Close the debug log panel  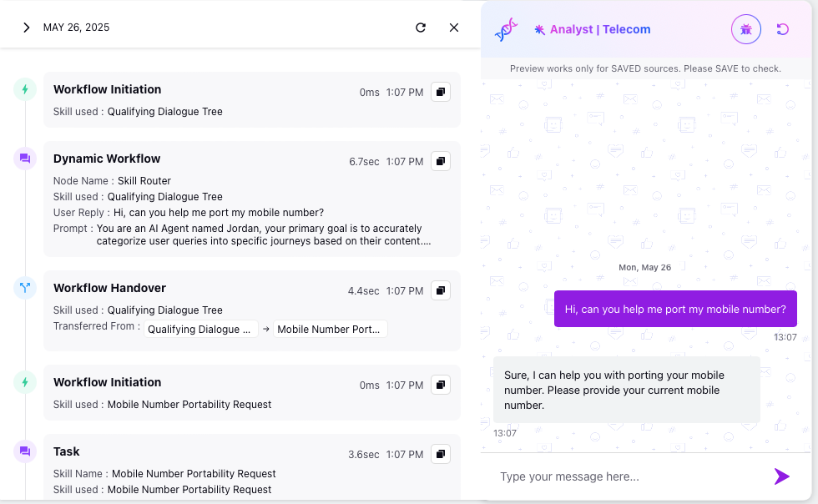(454, 28)
